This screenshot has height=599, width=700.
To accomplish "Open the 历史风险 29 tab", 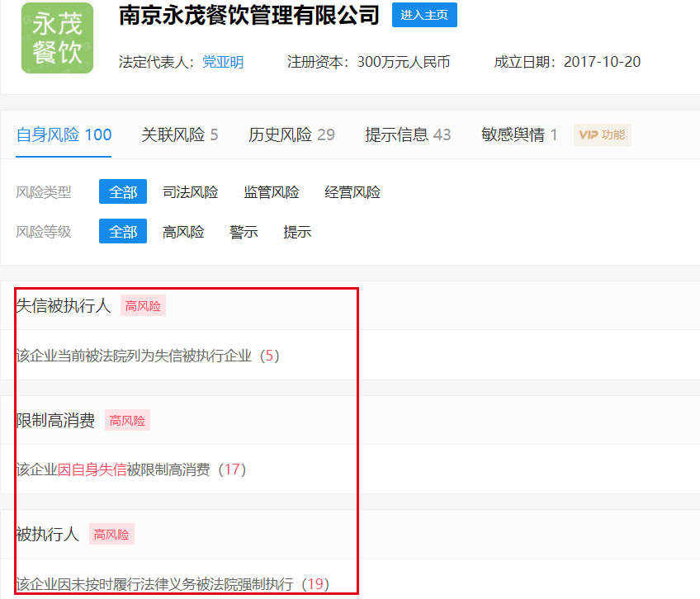I will pos(291,134).
